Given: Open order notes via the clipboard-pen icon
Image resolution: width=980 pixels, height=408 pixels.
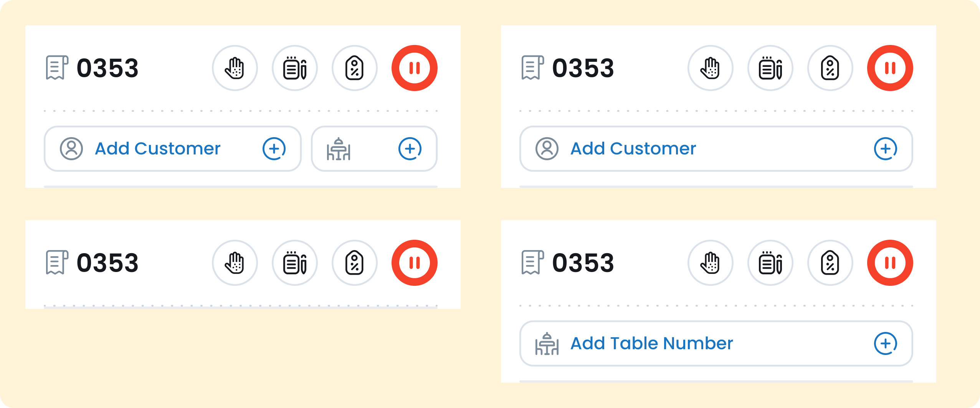Looking at the screenshot, I should pos(294,68).
